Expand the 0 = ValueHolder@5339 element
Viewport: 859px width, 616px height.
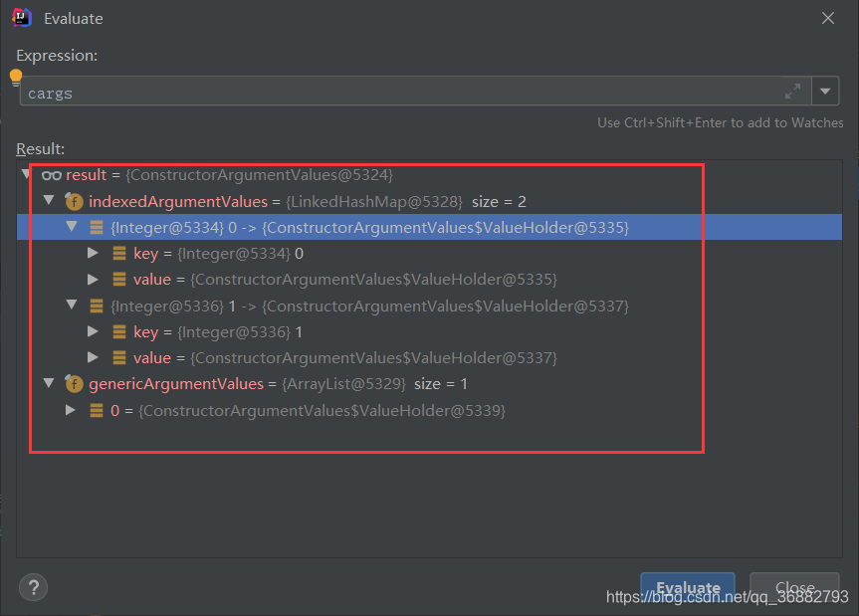(x=70, y=410)
